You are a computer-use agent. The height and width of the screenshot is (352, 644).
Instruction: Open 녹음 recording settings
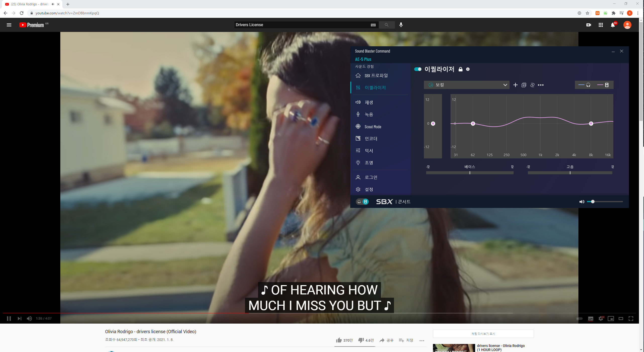click(x=380, y=114)
